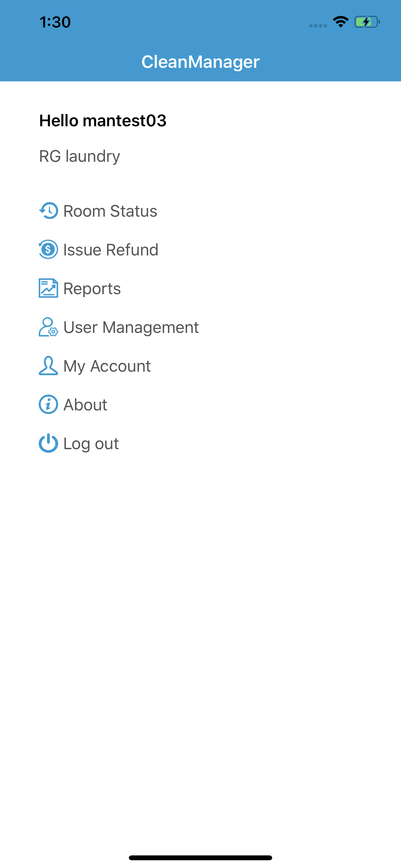Screen dimensions: 401x868
Task: Tap the About info icon
Action: click(48, 405)
